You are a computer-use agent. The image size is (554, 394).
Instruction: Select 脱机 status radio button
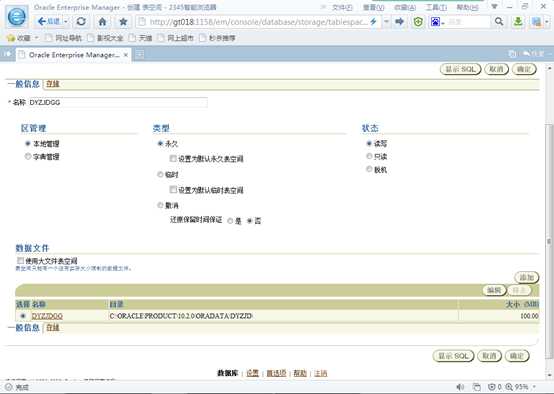click(x=369, y=169)
